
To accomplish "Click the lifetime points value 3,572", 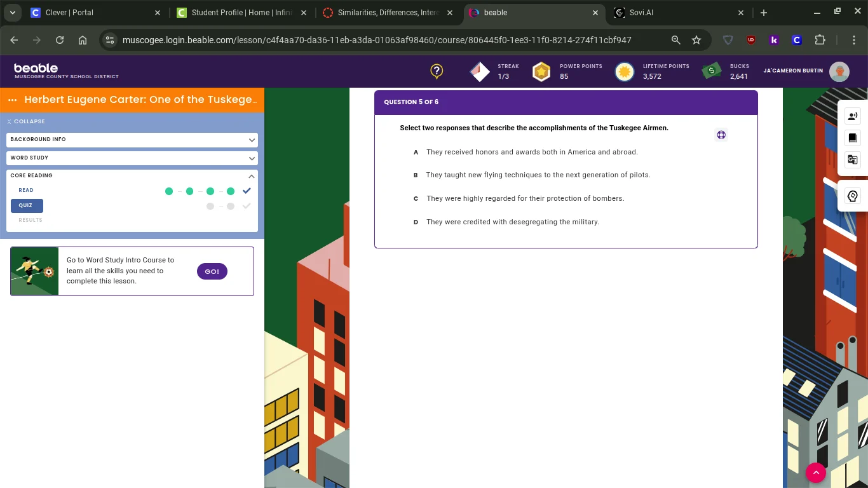I will point(652,76).
